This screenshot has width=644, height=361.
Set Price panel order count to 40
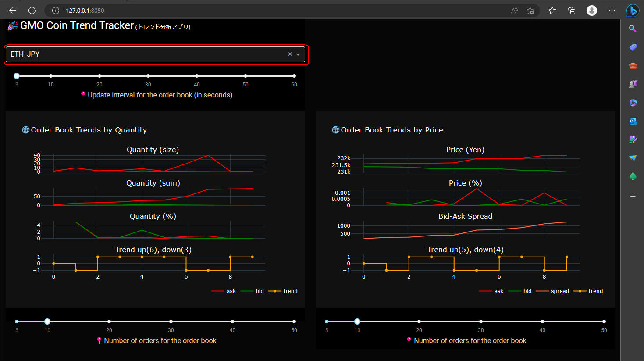click(542, 322)
